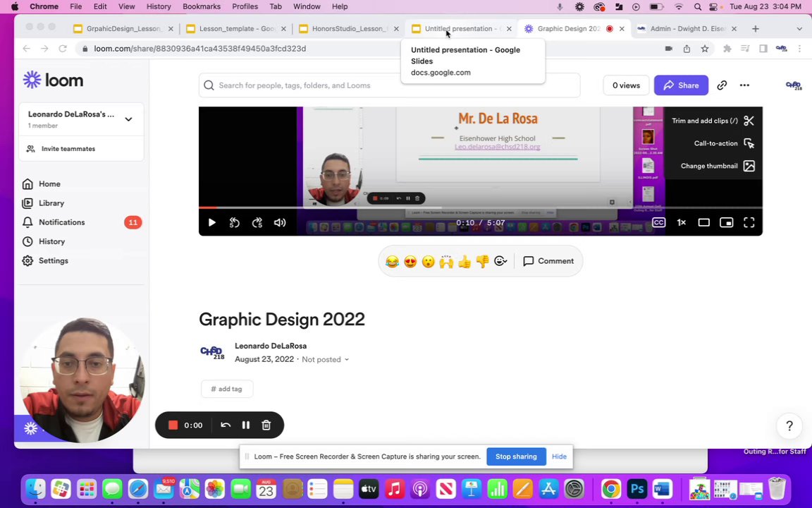The height and width of the screenshot is (508, 812).
Task: Rewind video five seconds
Action: tap(235, 222)
